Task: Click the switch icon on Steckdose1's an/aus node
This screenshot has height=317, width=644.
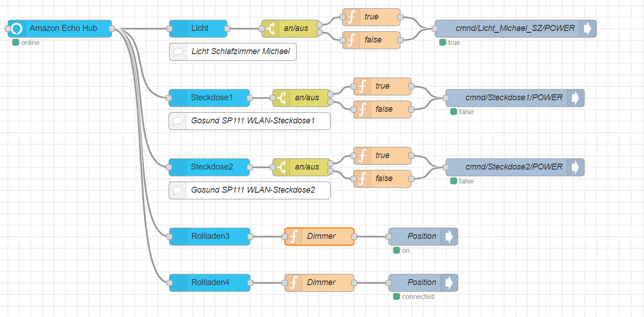Action: pyautogui.click(x=282, y=98)
